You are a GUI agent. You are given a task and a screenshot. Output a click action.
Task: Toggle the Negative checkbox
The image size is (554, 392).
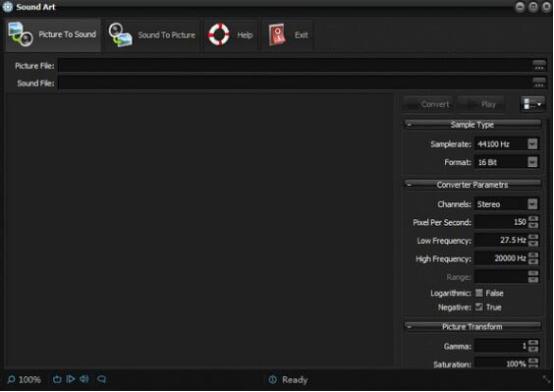pos(479,307)
